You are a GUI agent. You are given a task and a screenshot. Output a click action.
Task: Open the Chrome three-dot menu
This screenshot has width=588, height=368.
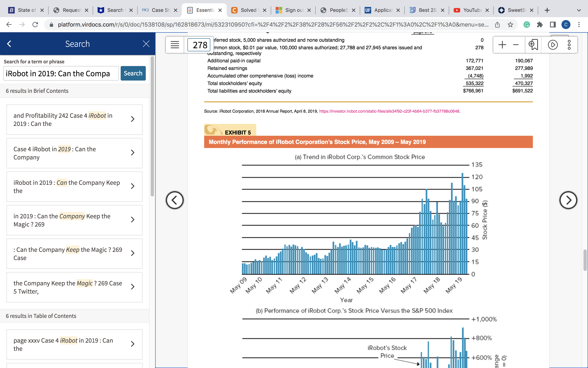[x=579, y=25]
